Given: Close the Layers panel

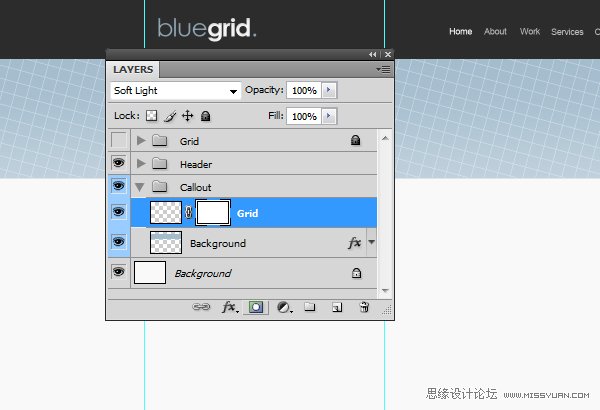Looking at the screenshot, I should [x=388, y=54].
